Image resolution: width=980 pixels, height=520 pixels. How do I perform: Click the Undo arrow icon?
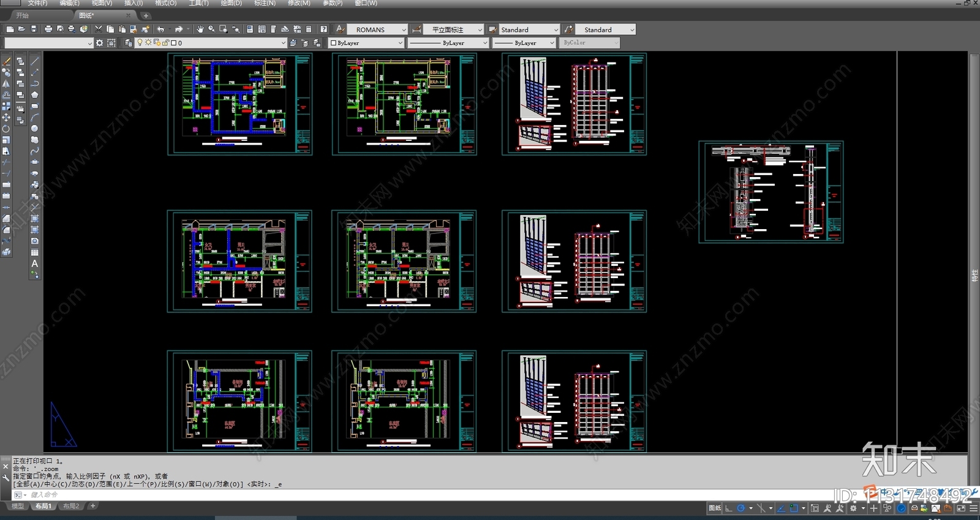pyautogui.click(x=160, y=29)
